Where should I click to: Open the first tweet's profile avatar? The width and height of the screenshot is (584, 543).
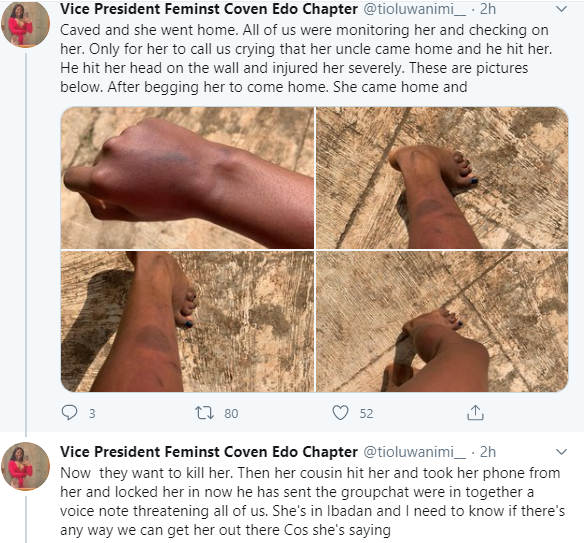click(25, 24)
